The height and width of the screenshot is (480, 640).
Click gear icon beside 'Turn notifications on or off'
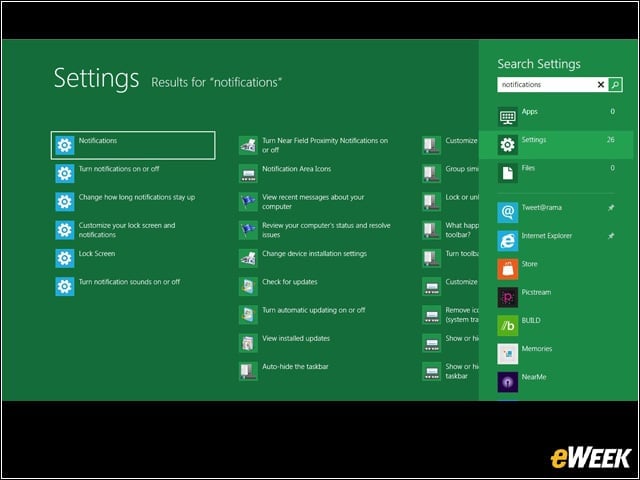[x=64, y=173]
